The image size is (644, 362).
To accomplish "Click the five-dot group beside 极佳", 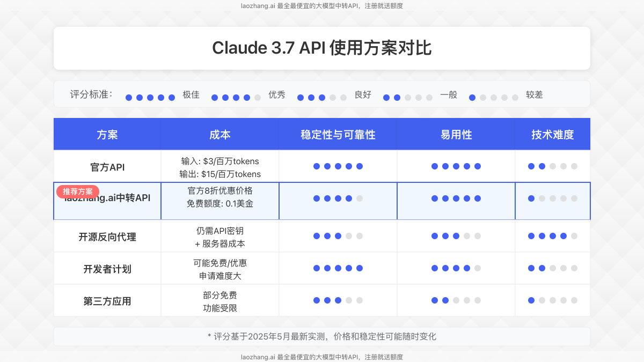I will 150,98.
